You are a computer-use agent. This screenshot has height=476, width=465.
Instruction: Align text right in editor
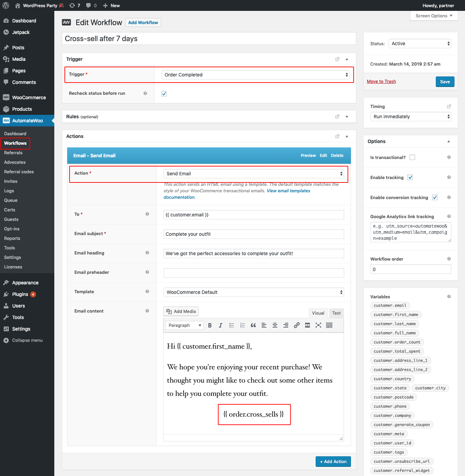286,325
